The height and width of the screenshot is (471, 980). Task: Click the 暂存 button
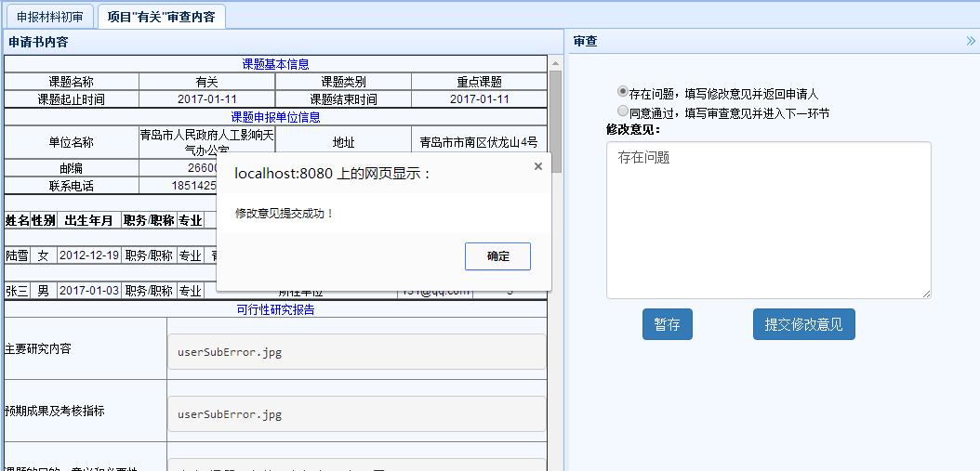coord(667,324)
